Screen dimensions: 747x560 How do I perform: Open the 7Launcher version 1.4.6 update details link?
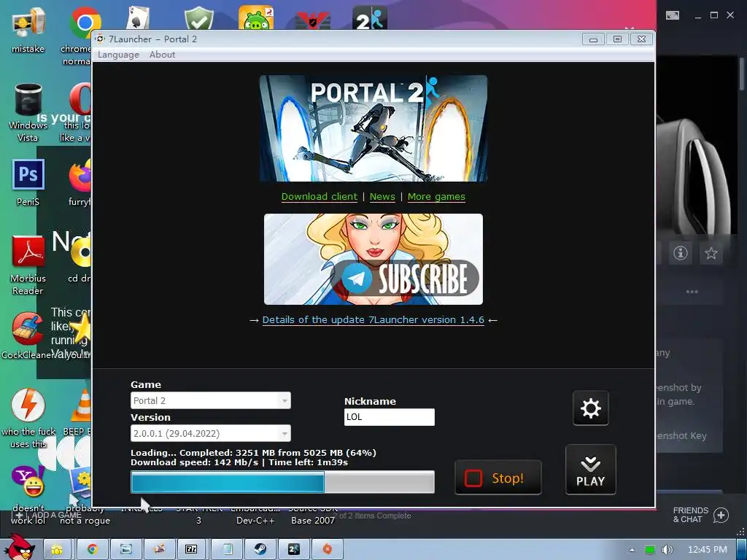(x=373, y=320)
